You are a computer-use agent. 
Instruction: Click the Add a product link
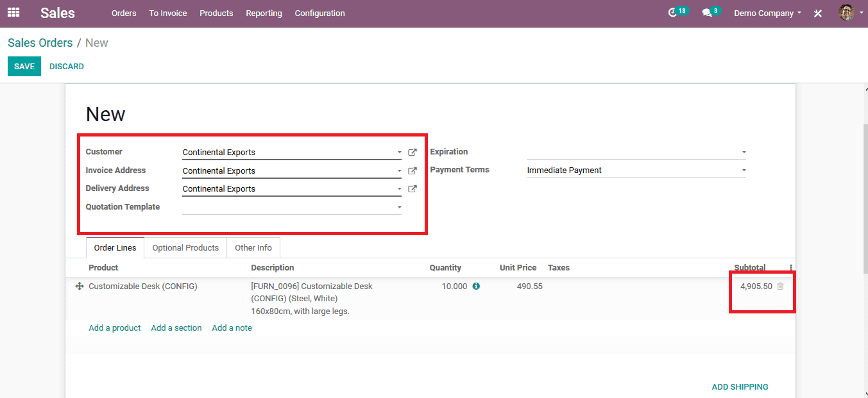point(115,328)
